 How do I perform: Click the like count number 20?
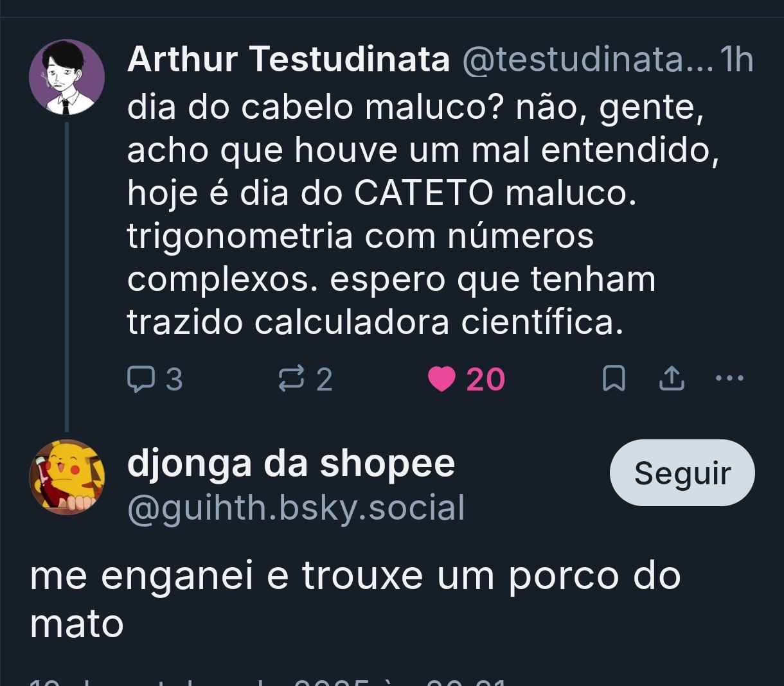coord(486,380)
